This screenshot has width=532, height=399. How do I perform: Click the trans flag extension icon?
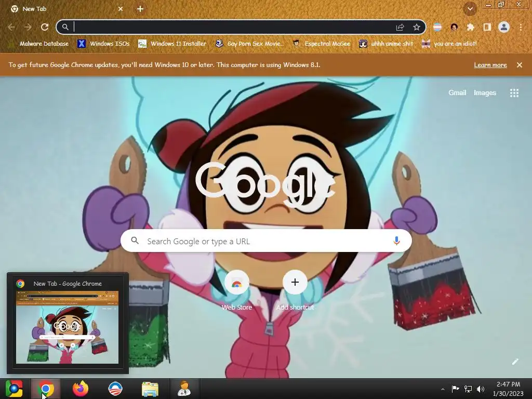[437, 27]
